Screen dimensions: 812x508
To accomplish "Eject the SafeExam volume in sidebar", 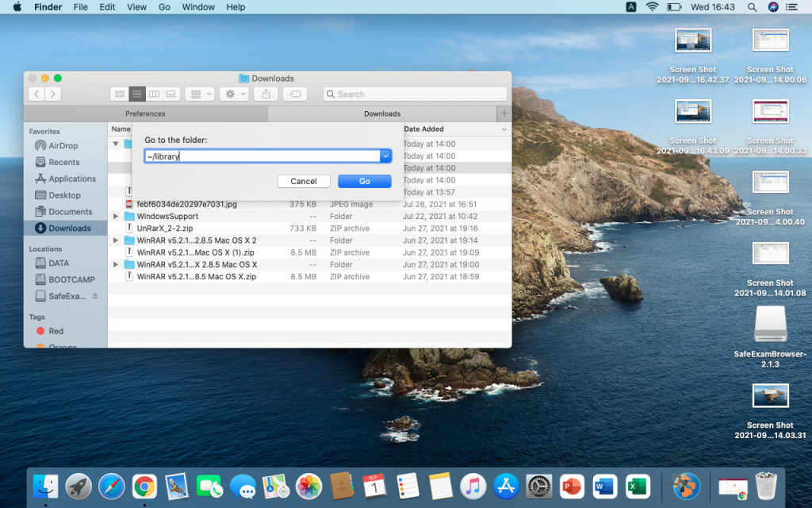I will tap(96, 296).
